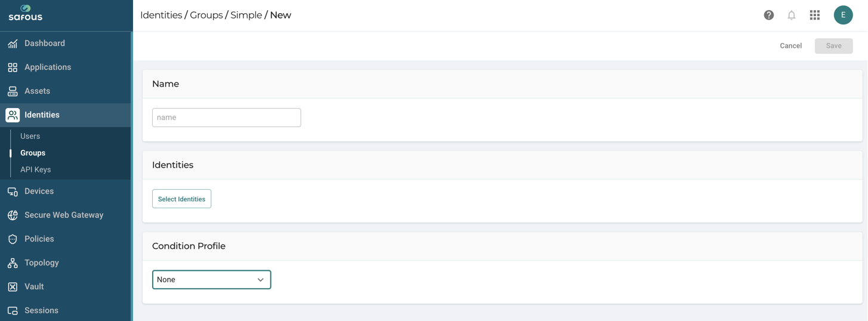Image resolution: width=868 pixels, height=321 pixels.
Task: Go to Users submenu item
Action: pos(30,136)
